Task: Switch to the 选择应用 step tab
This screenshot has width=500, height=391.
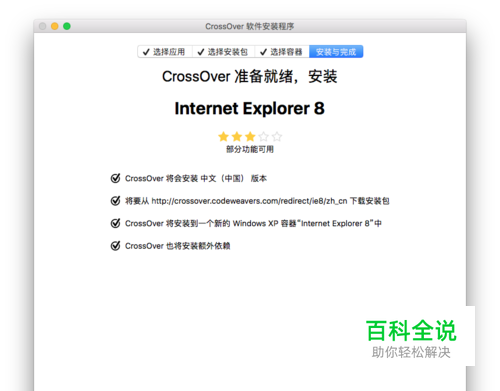Action: [x=165, y=52]
